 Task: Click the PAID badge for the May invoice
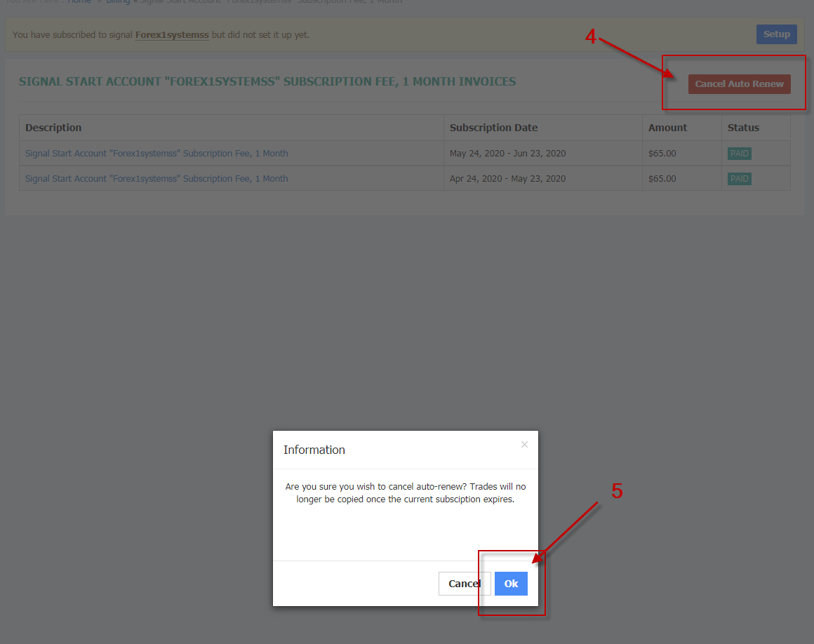[739, 154]
